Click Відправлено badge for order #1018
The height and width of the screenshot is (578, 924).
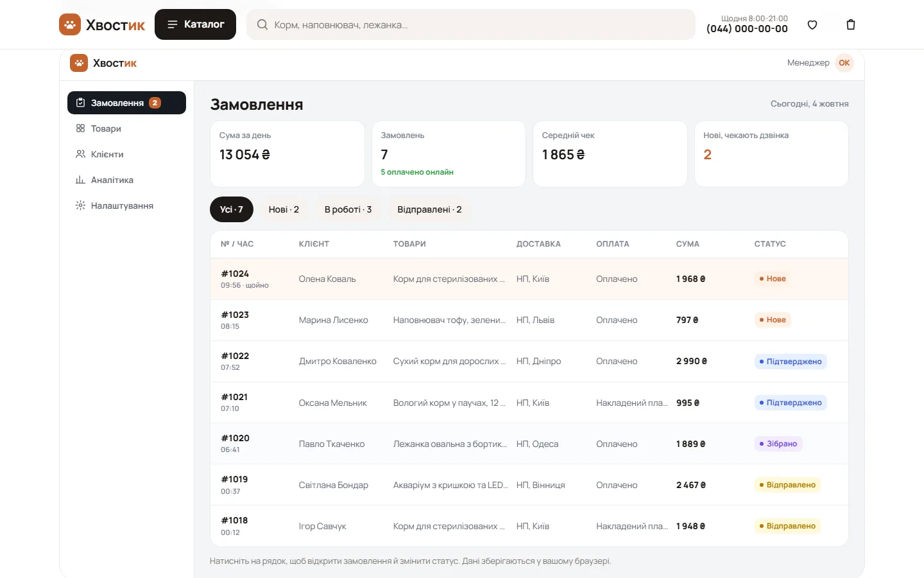tap(787, 526)
